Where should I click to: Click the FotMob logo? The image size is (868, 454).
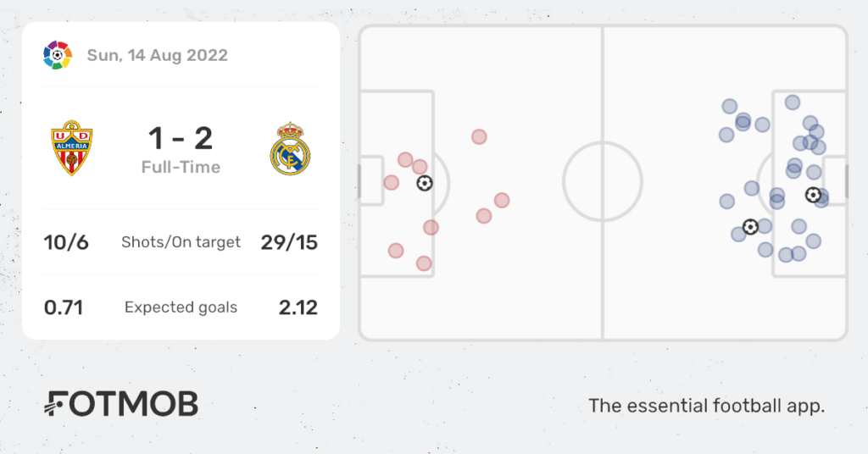121,404
